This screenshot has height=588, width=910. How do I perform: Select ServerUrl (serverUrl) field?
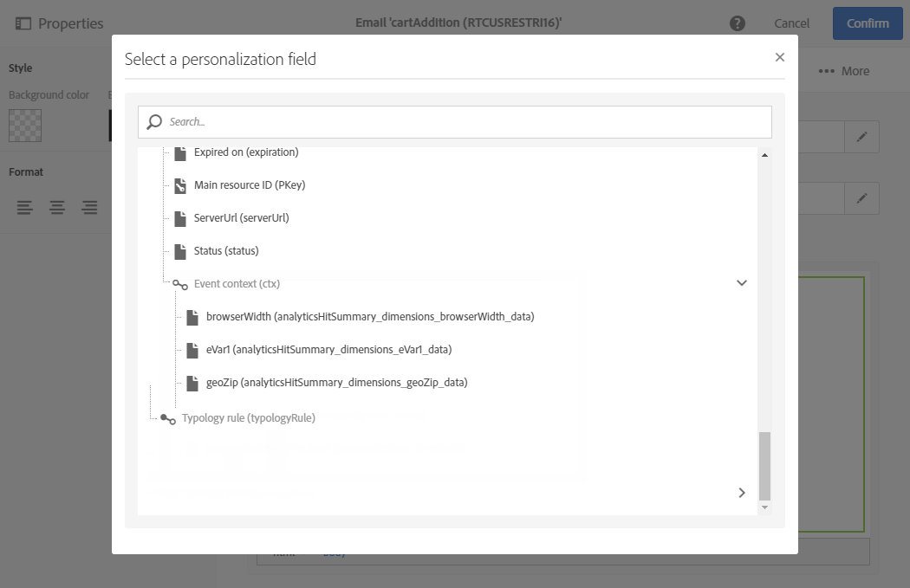click(241, 218)
